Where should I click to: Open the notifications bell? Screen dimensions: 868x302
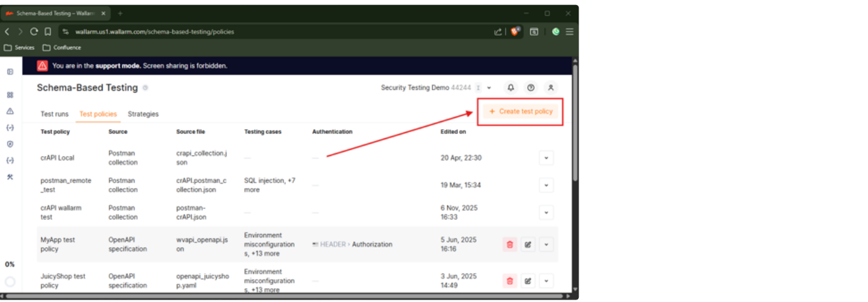(x=511, y=87)
